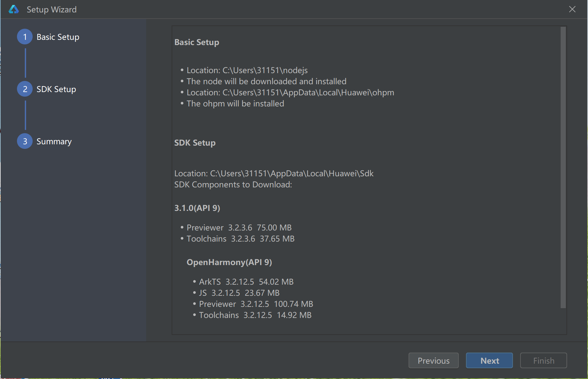
Task: Select step 1 circle for Basic Setup
Action: [25, 37]
